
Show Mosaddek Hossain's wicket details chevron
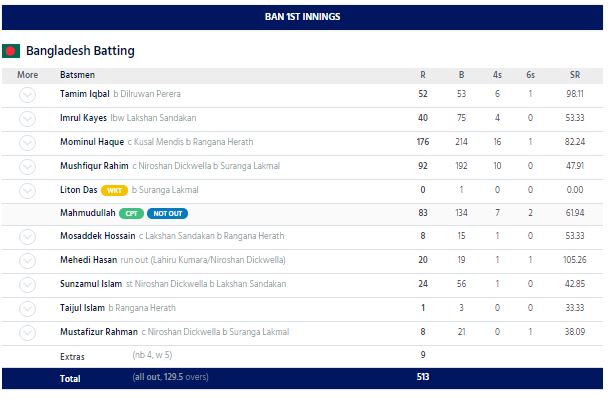[27, 237]
